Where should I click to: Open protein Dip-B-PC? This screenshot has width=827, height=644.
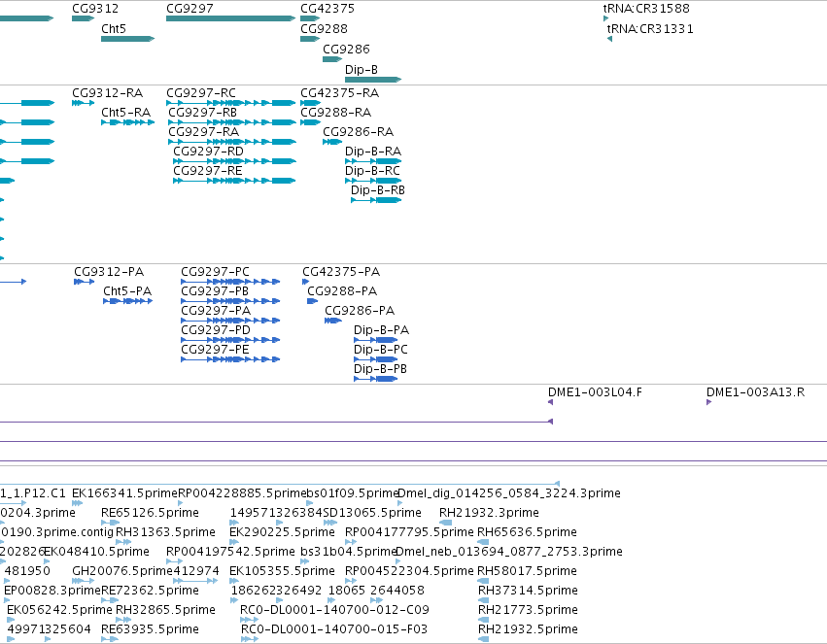(x=381, y=351)
